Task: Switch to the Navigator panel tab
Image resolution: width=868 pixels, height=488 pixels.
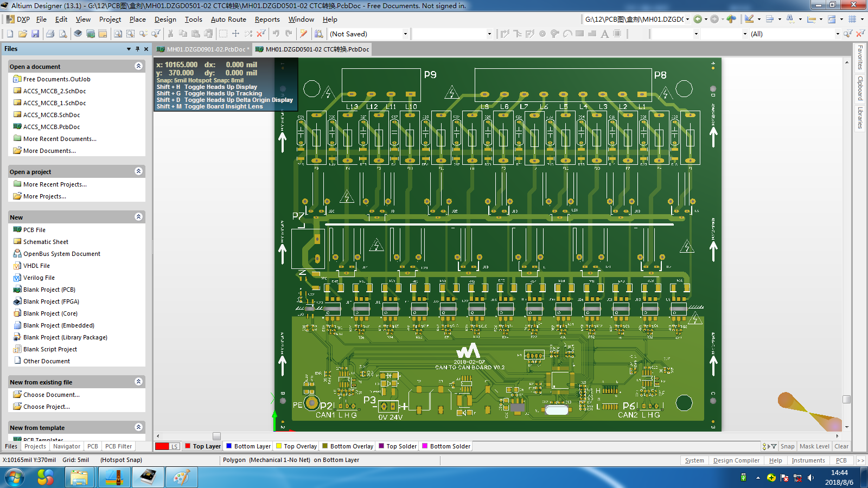Action: (x=67, y=446)
